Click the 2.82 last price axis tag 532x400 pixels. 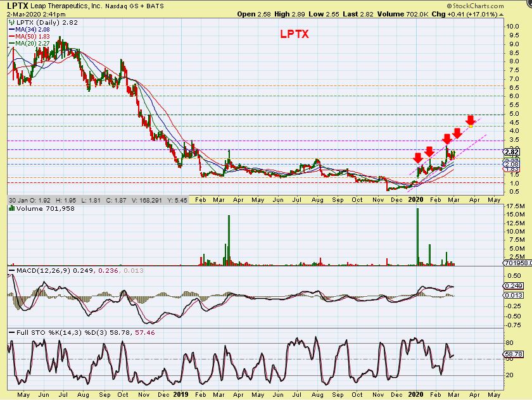click(511, 152)
